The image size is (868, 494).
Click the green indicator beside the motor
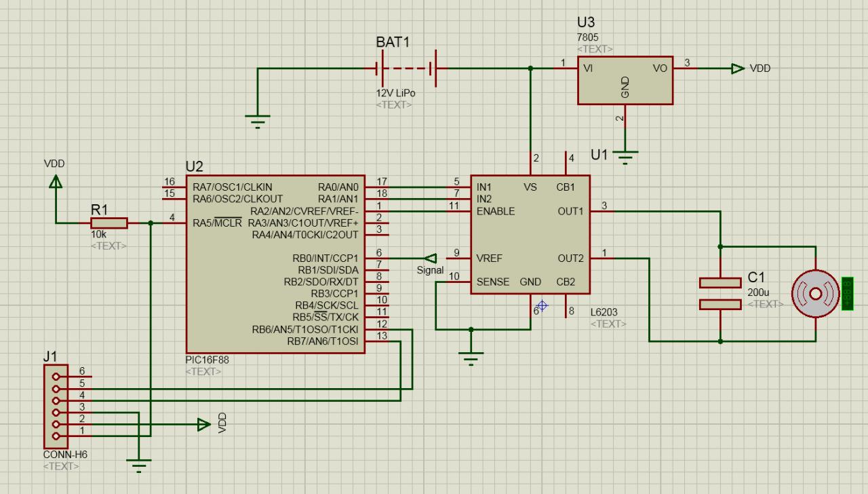846,293
